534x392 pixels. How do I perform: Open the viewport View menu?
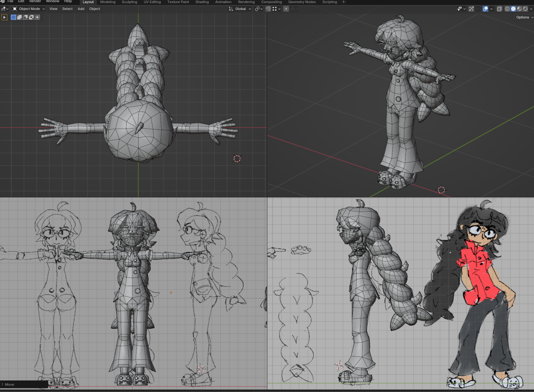[53, 9]
